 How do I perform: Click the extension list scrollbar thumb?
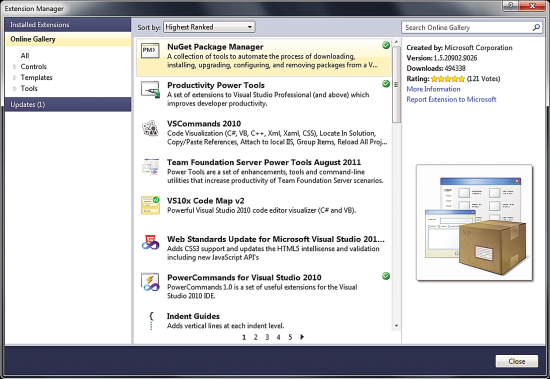coord(396,84)
